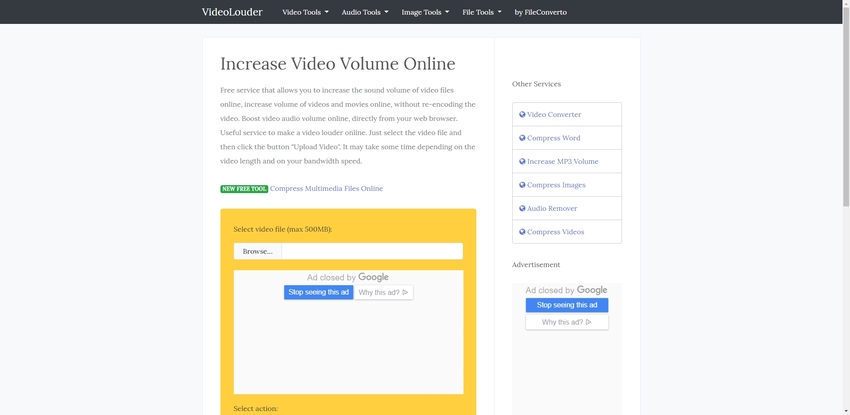Click the globe icon beside Increase MP3 Volume

pyautogui.click(x=522, y=161)
